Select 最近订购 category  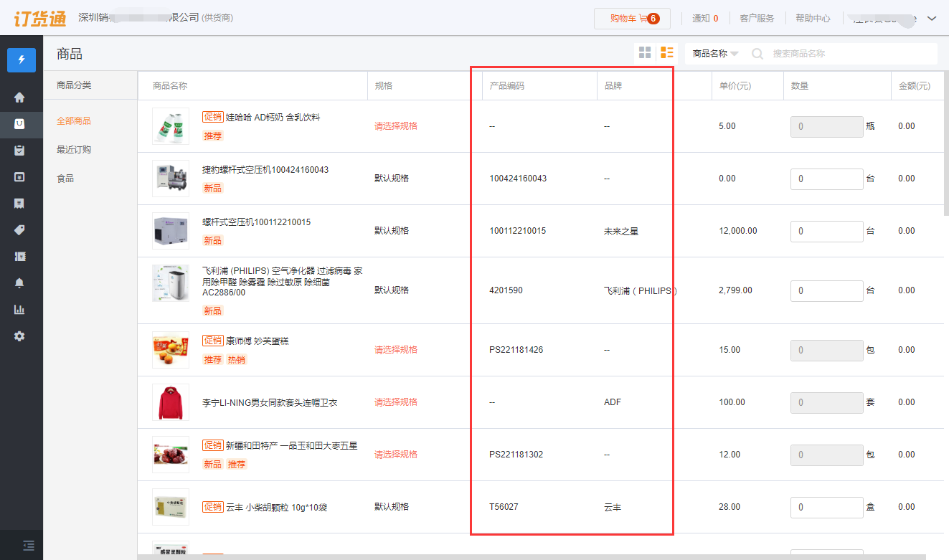pyautogui.click(x=74, y=150)
